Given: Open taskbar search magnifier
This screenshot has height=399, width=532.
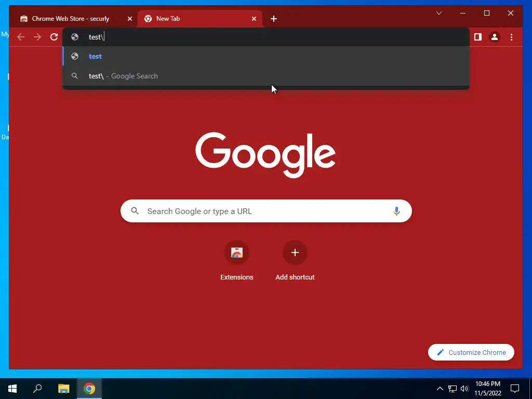Looking at the screenshot, I should [x=37, y=389].
